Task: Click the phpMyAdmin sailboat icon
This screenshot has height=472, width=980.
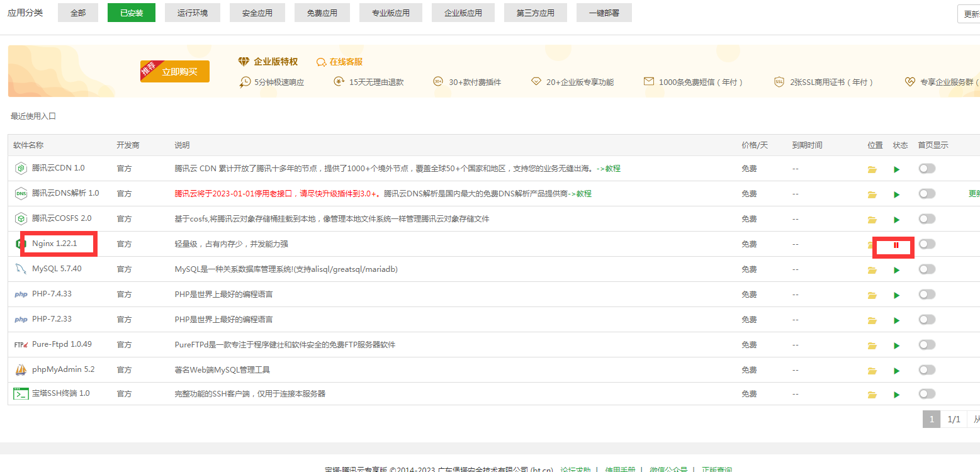Action: (x=21, y=369)
